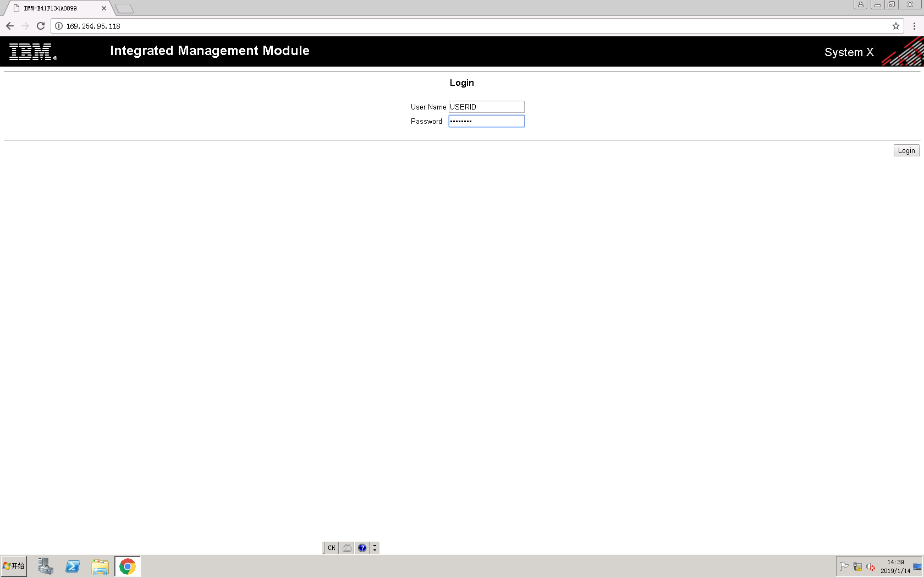Viewport: 924px width, 578px height.
Task: Open the keyboard layout icon on language bar
Action: tap(346, 548)
